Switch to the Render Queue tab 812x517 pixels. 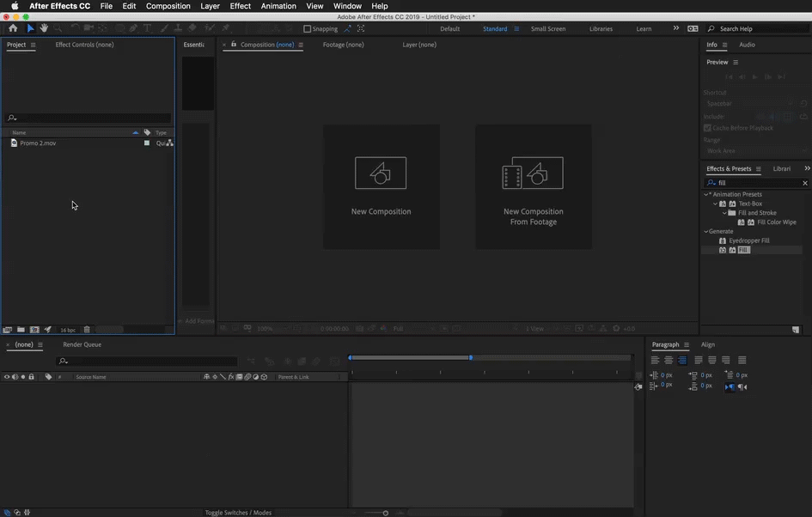click(x=82, y=344)
